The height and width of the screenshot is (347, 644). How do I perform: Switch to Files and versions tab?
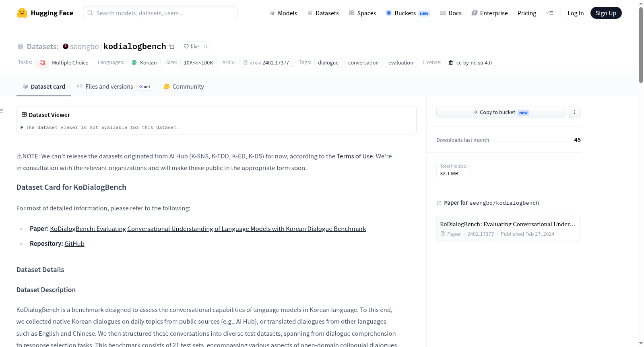coord(114,87)
